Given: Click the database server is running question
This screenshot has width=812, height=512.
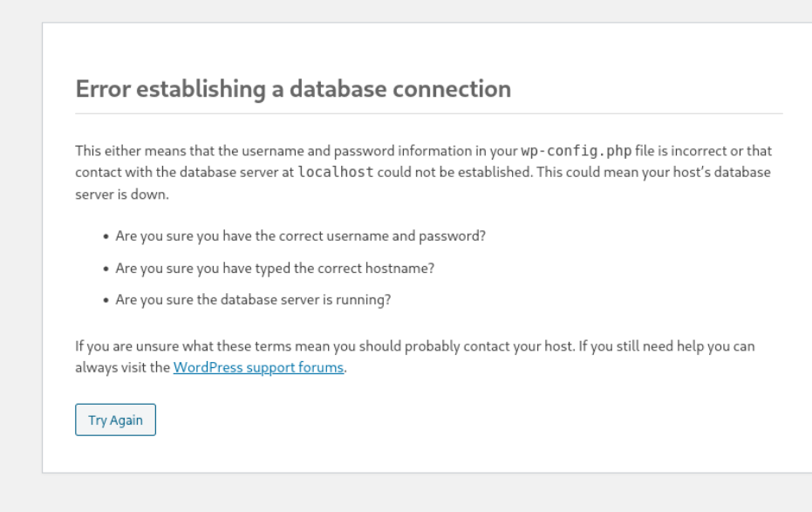Looking at the screenshot, I should pos(253,299).
